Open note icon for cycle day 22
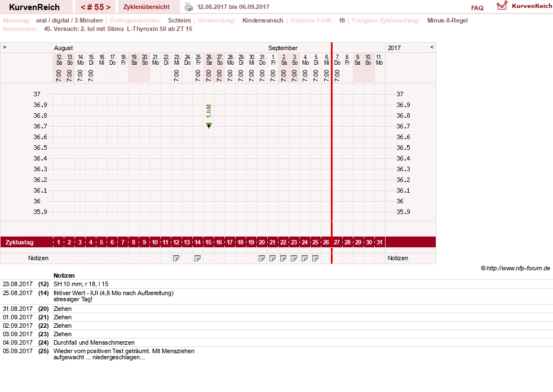This screenshot has width=553, height=392. click(x=283, y=259)
